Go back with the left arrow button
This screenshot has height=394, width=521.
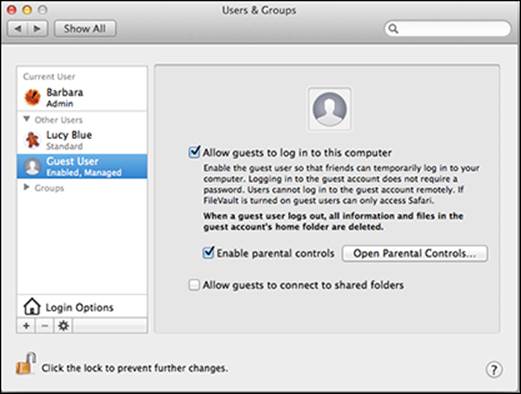(18, 29)
